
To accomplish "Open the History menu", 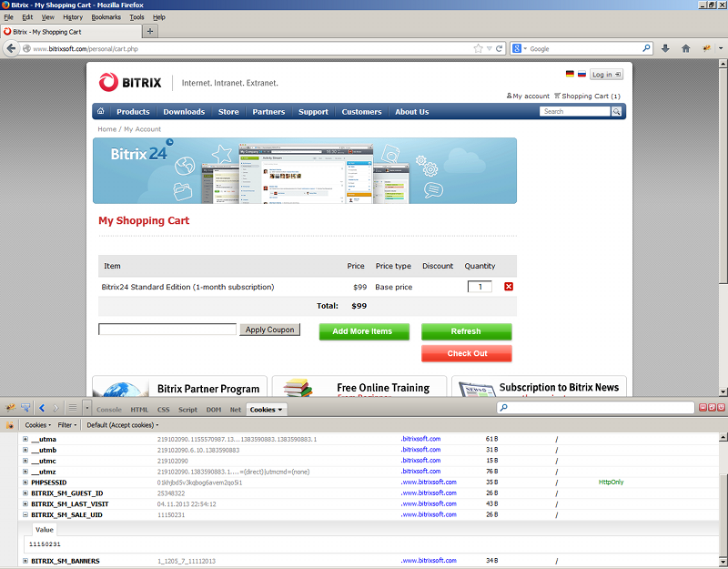I will click(x=73, y=17).
